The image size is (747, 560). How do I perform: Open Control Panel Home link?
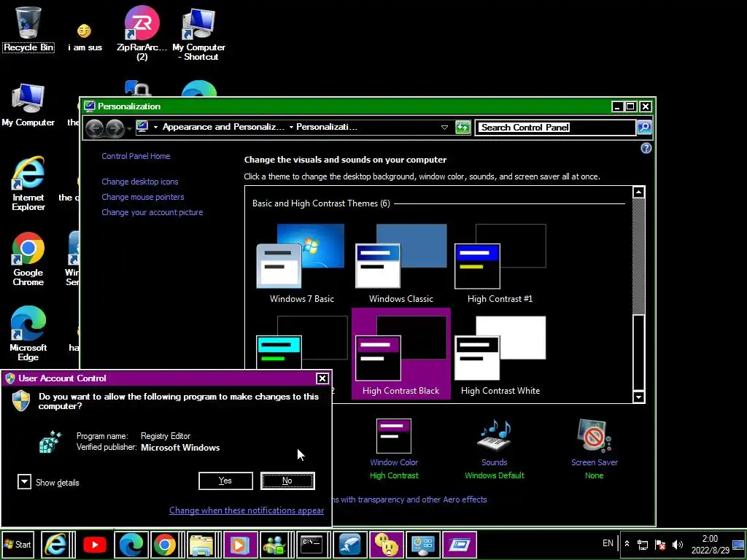pos(136,156)
